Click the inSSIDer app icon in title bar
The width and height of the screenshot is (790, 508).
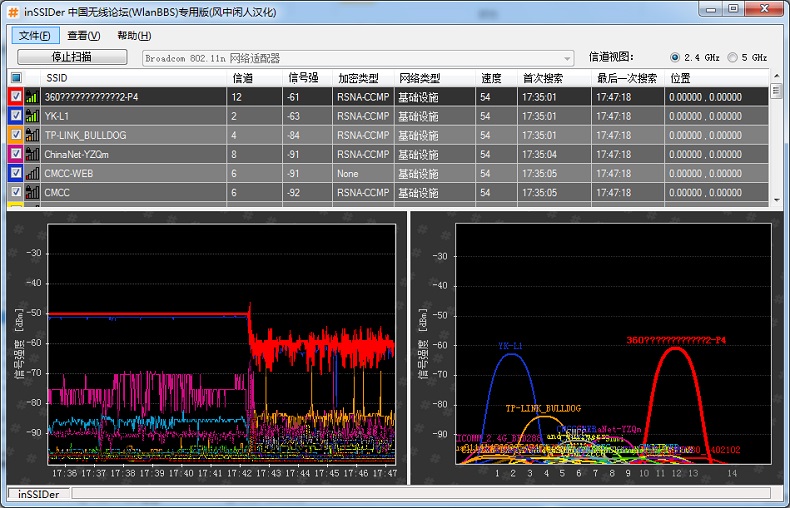tap(13, 10)
